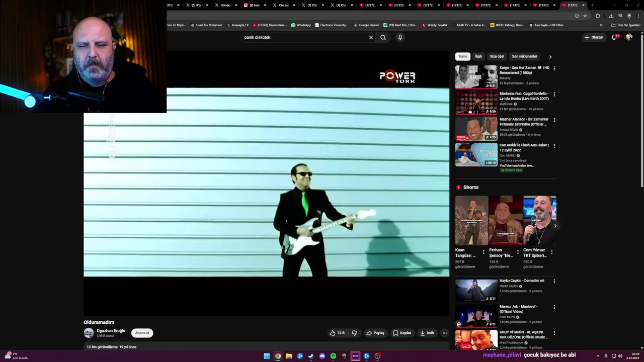This screenshot has height=362, width=644.
Task: Open WhatsApp bookmark
Action: click(x=301, y=25)
